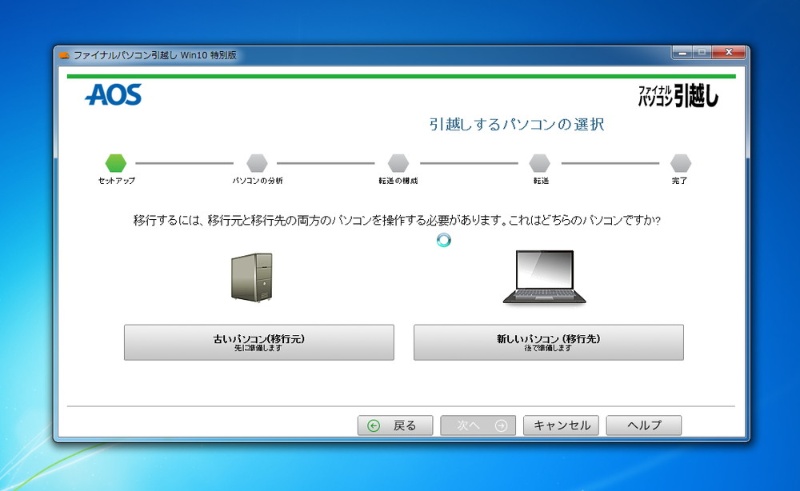800x491 pixels.
Task: Click the laptop computer image
Action: tap(544, 276)
